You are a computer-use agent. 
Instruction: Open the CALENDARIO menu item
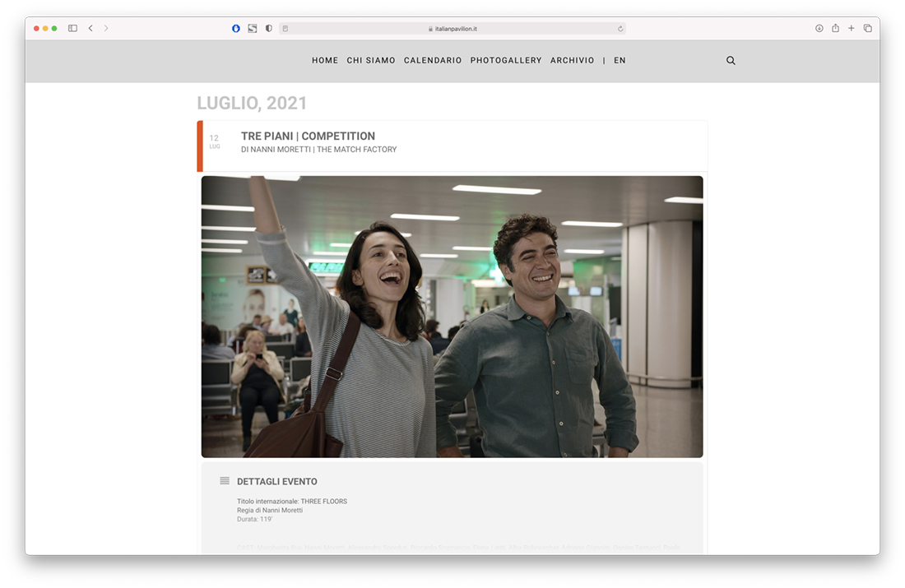(x=433, y=61)
